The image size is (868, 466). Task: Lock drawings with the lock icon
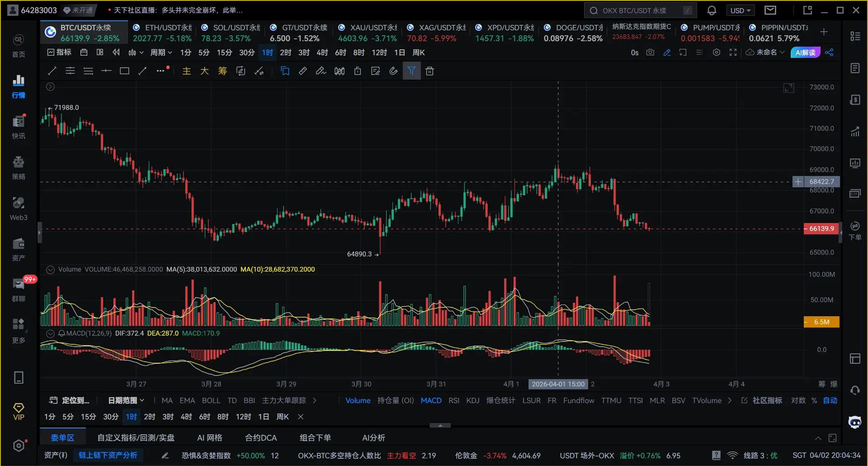(x=357, y=71)
